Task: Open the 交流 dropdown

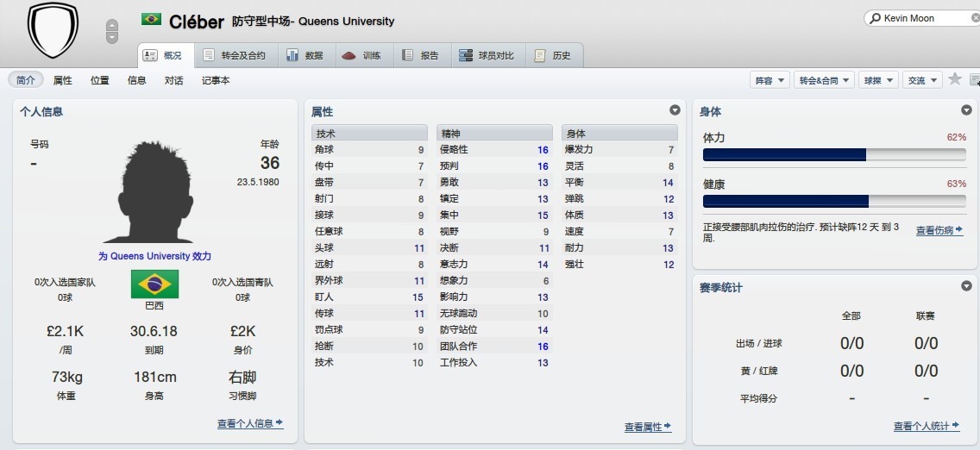Action: (x=922, y=80)
